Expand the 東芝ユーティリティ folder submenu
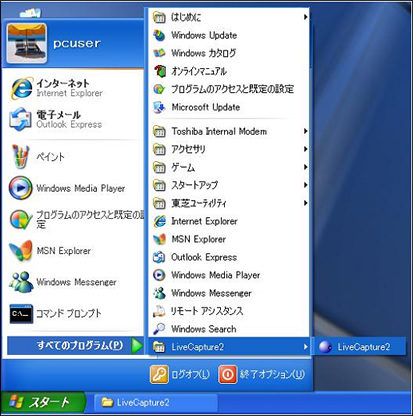Image resolution: width=413 pixels, height=416 pixels. pyautogui.click(x=230, y=203)
